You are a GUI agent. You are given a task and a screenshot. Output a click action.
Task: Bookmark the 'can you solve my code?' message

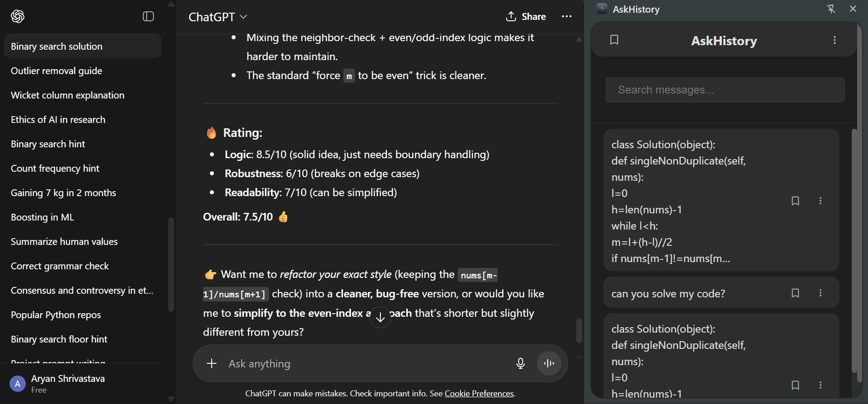click(795, 293)
